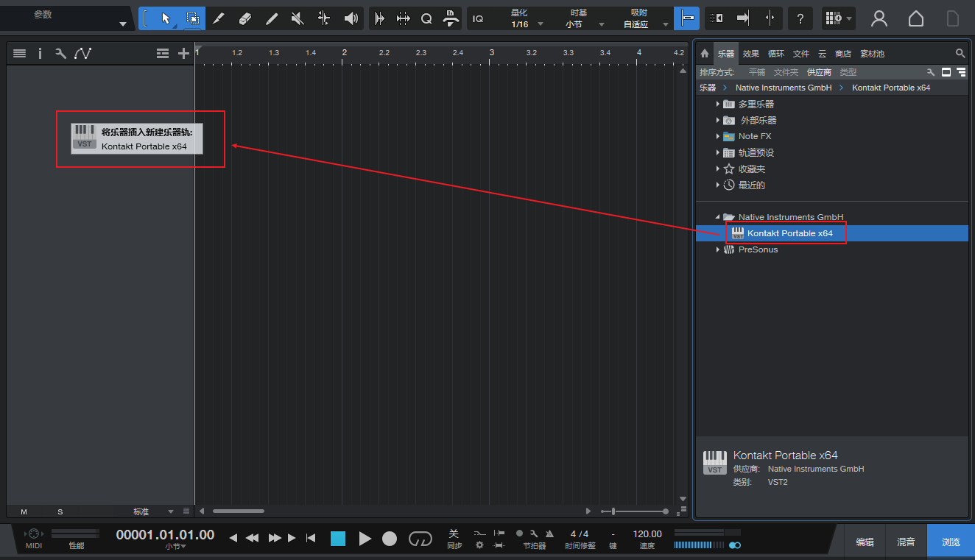
Task: Switch to the 商店 browser tab
Action: point(843,54)
